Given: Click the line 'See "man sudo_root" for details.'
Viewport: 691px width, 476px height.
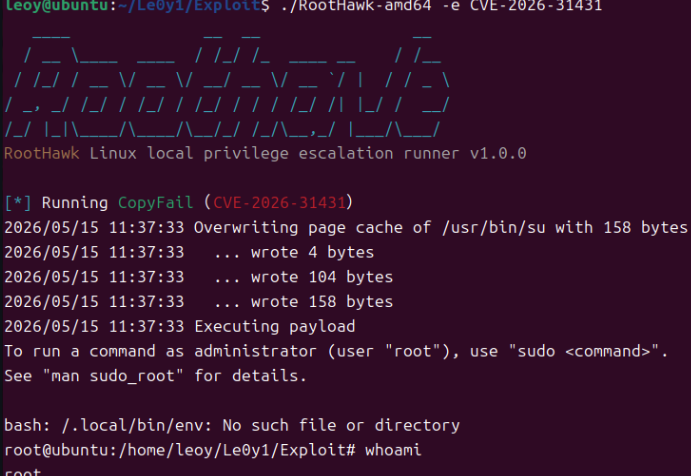Looking at the screenshot, I should [155, 376].
